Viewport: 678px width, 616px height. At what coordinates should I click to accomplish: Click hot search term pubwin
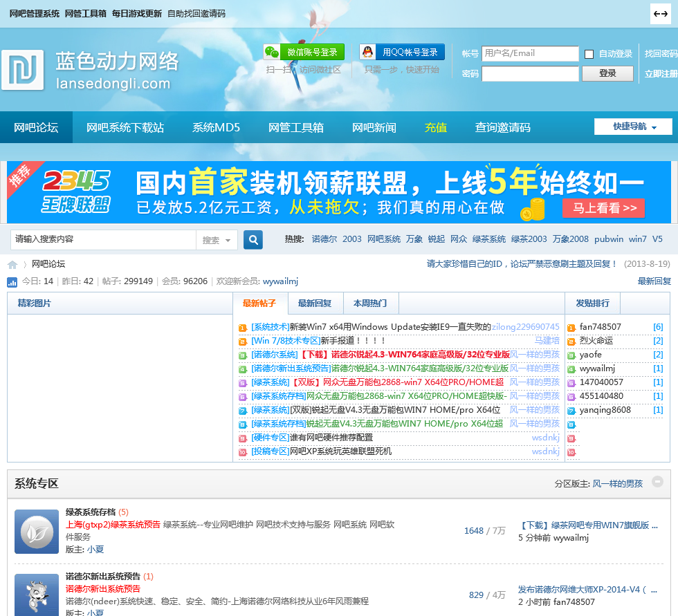point(608,239)
